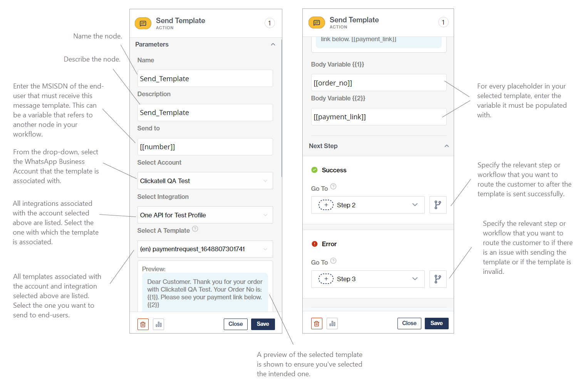Screen dimensions: 580x392
Task: Collapse the Parameters section
Action: point(273,45)
